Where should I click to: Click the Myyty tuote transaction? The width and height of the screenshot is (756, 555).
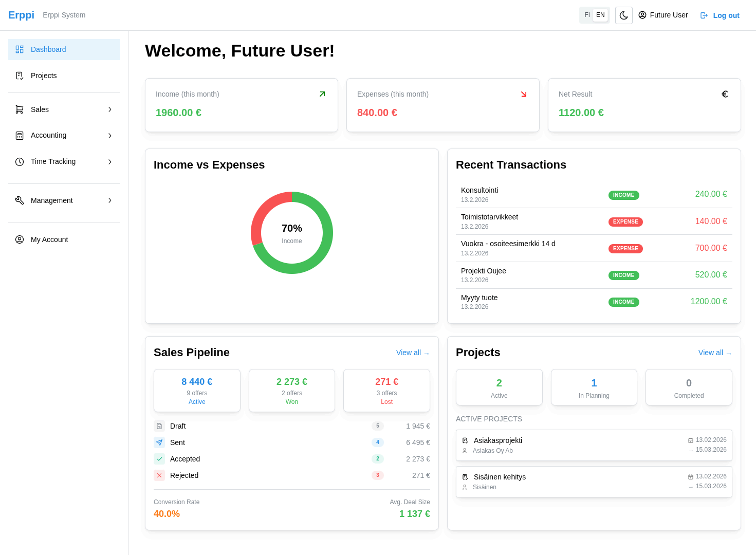click(x=594, y=302)
